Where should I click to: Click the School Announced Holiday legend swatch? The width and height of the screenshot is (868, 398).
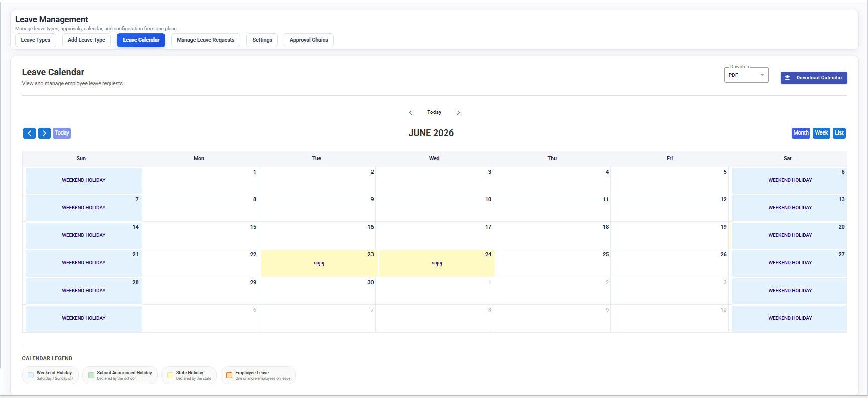click(x=91, y=375)
